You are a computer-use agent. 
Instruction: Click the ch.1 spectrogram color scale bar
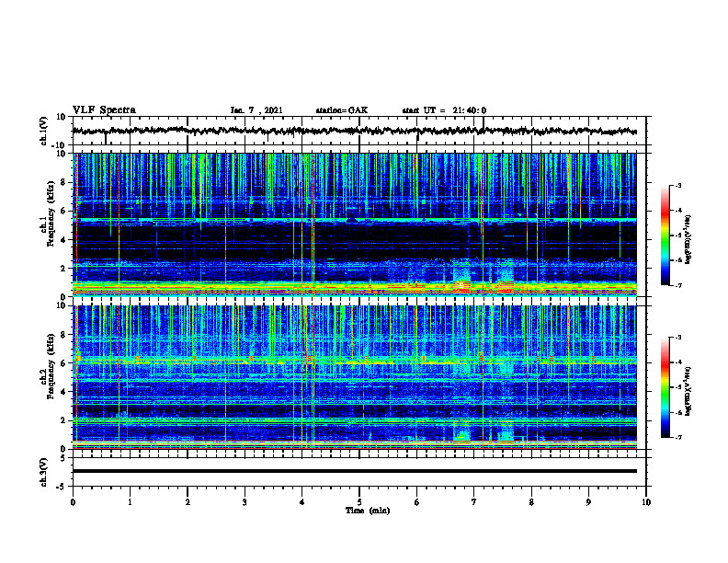[x=665, y=236]
